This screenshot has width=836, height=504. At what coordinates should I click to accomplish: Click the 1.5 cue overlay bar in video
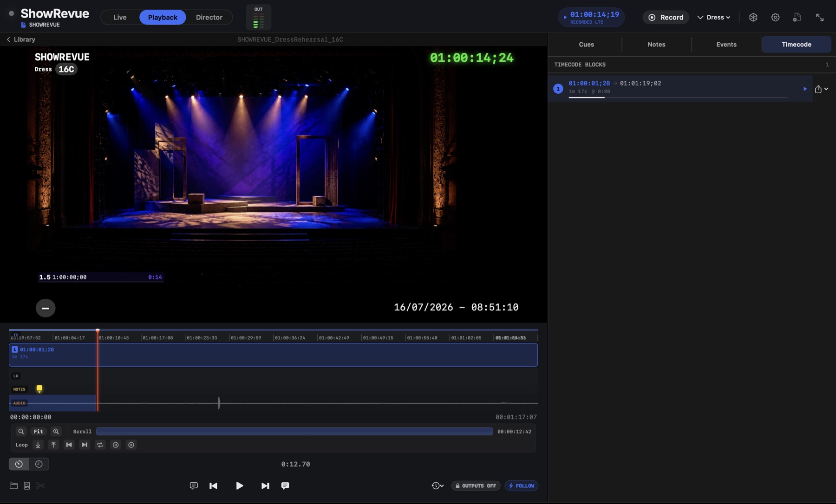(x=100, y=277)
